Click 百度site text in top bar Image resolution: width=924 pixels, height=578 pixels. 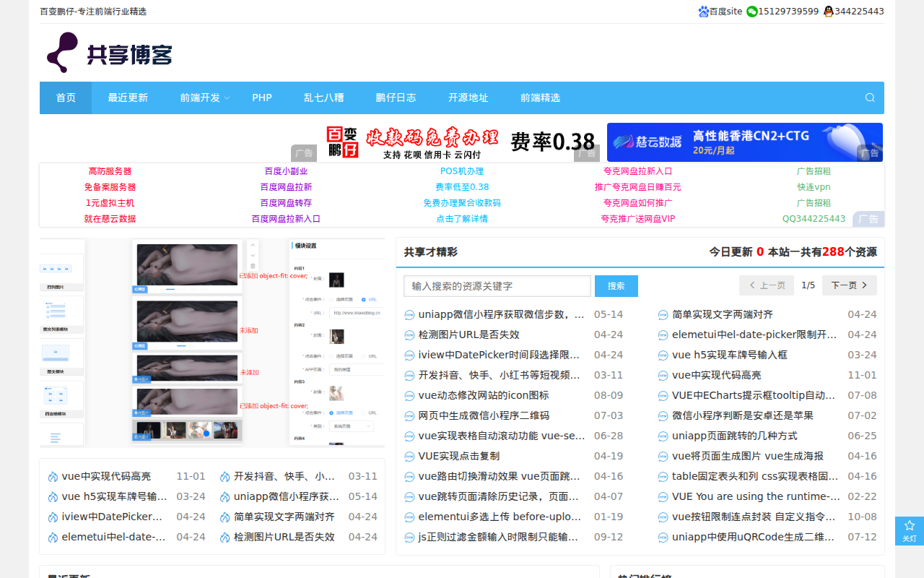(725, 12)
